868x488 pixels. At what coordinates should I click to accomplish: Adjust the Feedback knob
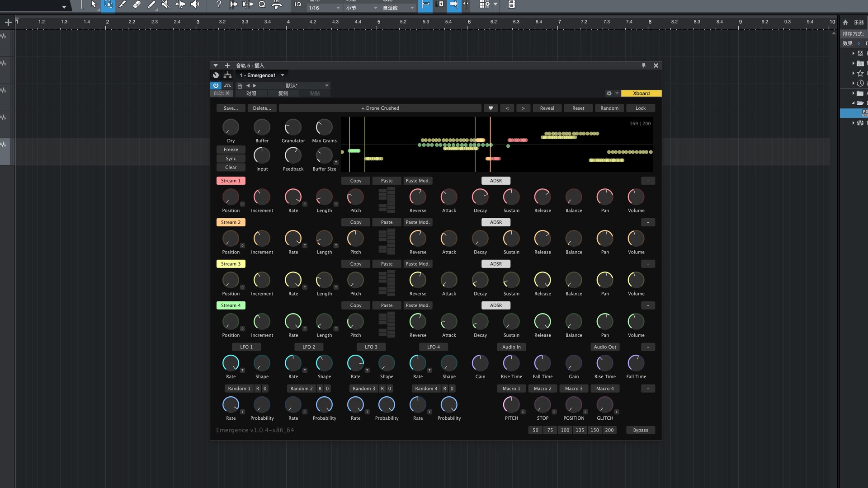point(293,156)
